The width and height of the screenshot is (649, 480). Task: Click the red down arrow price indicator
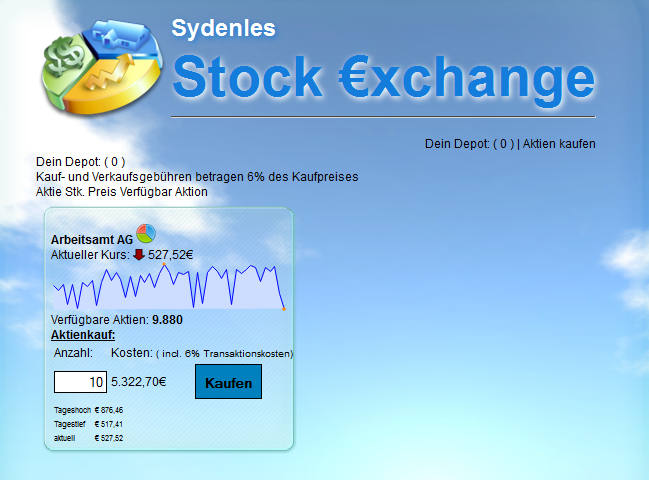click(138, 254)
